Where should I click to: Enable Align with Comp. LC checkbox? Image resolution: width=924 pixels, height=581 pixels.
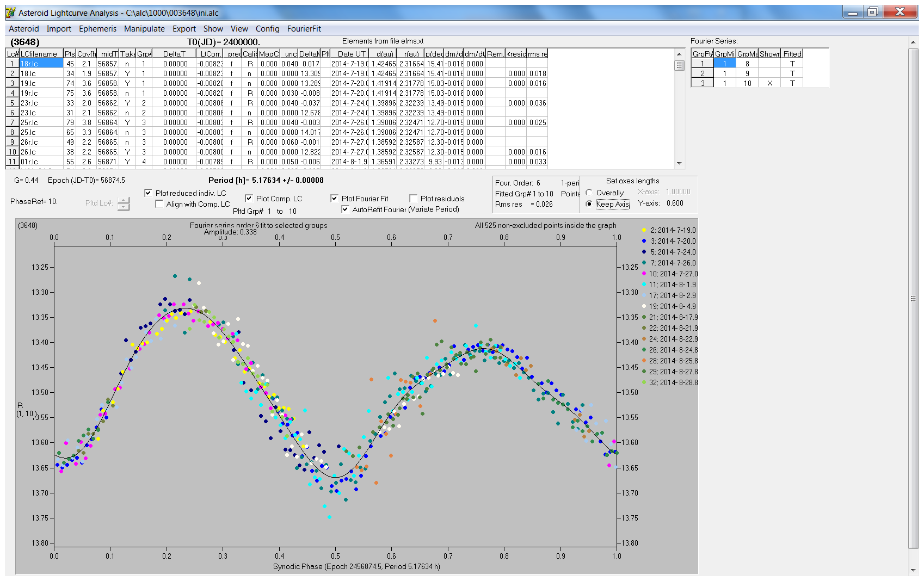159,204
